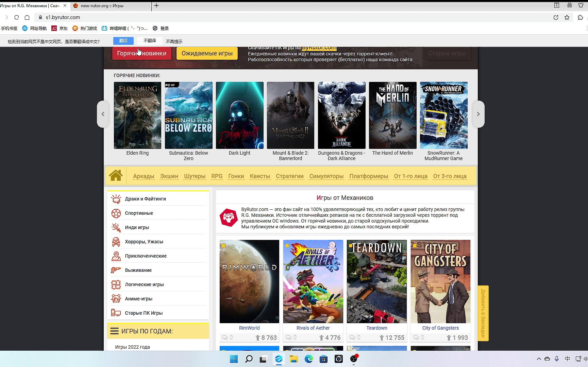Click the red Горячие новинки button
Image resolution: width=588 pixels, height=367 pixels.
142,53
